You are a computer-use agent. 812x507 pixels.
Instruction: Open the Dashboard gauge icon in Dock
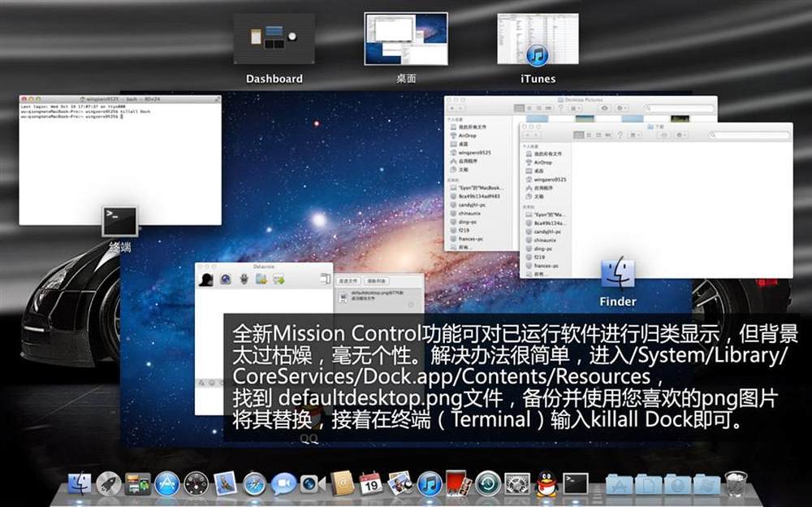pos(197,484)
